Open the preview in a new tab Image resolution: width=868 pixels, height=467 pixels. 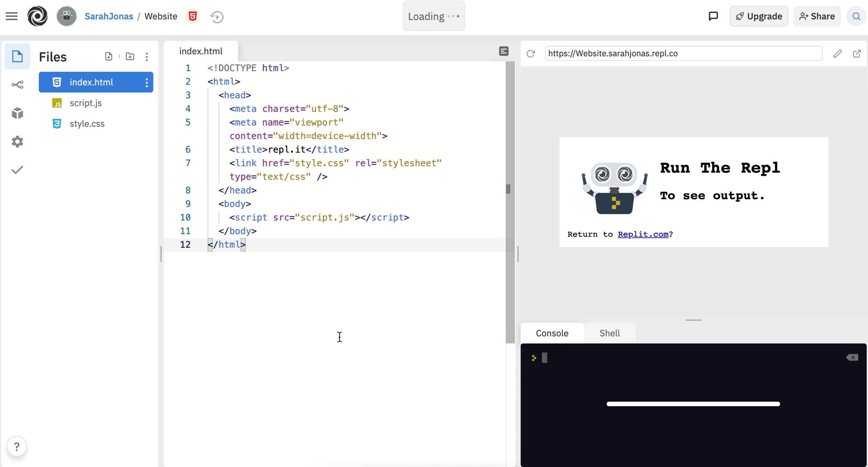point(857,53)
